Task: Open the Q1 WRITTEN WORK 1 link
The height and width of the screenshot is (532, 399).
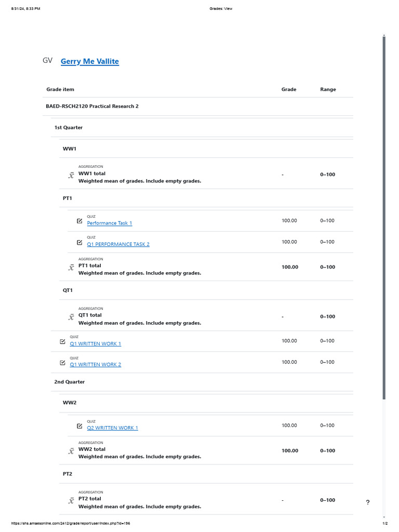Action: [x=96, y=344]
